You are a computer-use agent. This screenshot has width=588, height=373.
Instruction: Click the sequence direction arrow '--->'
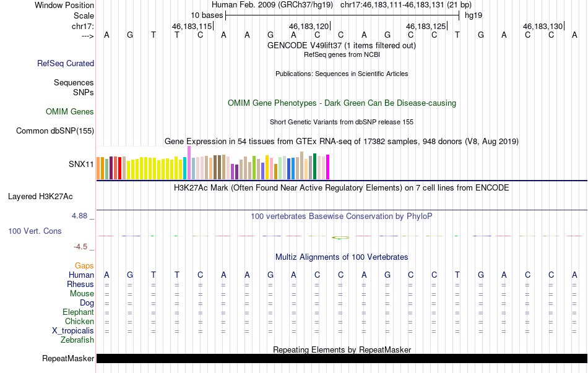click(88, 36)
